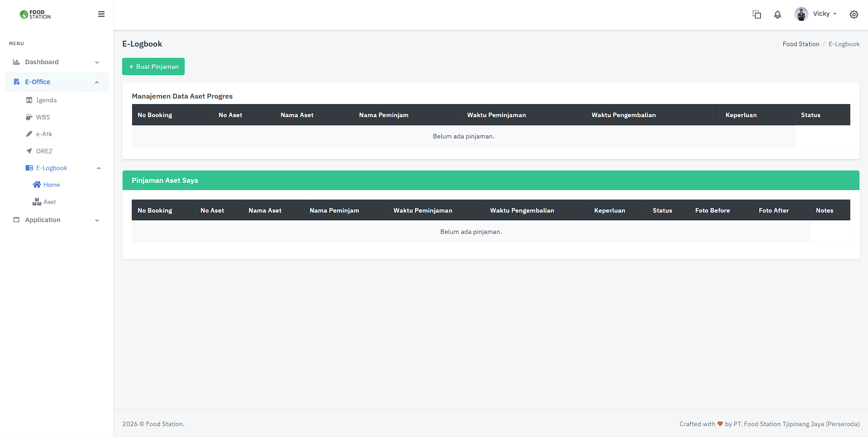This screenshot has width=868, height=437.
Task: Expand the Dashboard menu chevron
Action: 97,62
